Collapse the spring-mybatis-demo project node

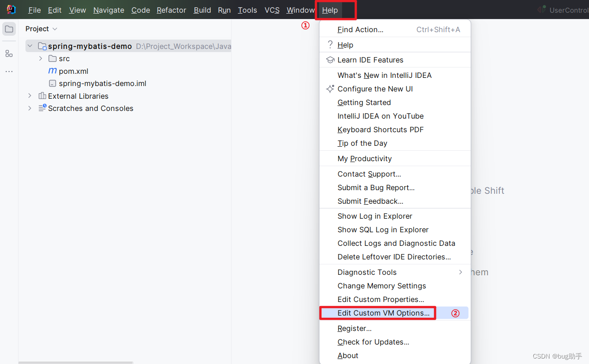[x=30, y=46]
